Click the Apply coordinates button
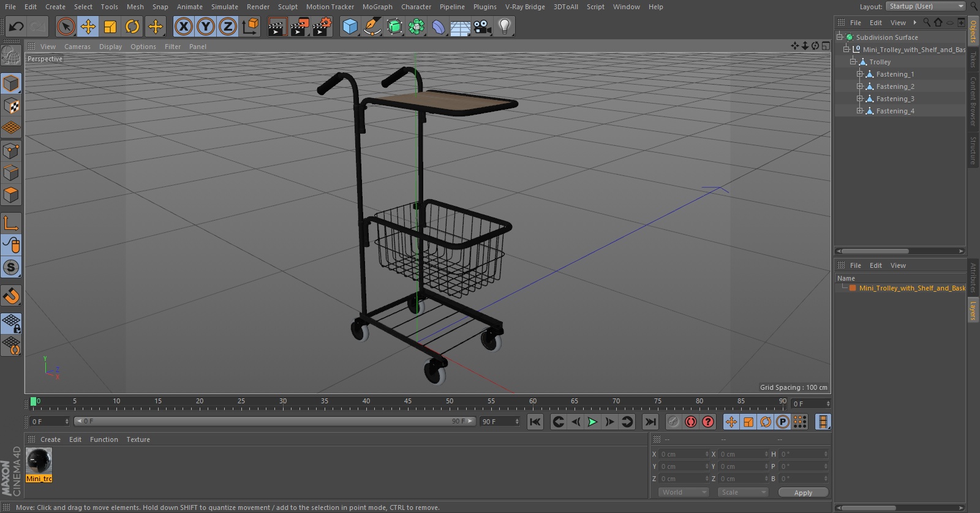This screenshot has width=980, height=513. 803,493
